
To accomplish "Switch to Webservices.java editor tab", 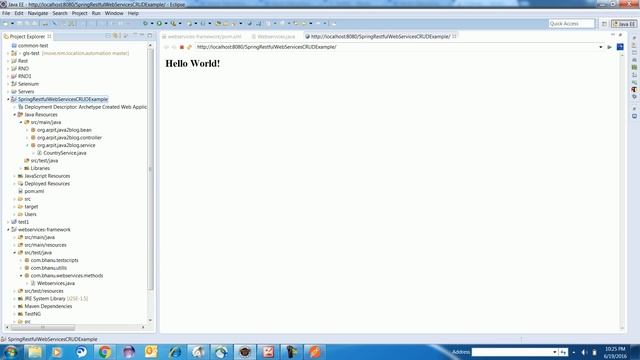I will 276,36.
